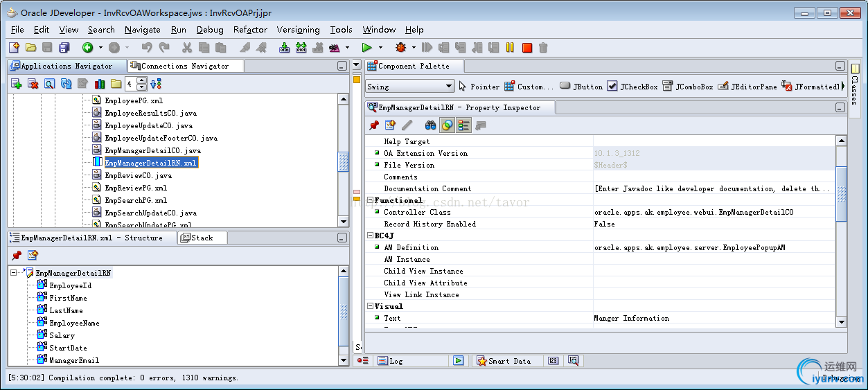Viewport: 868px width, 390px height.
Task: Select JButton in Component Palette
Action: coord(581,87)
